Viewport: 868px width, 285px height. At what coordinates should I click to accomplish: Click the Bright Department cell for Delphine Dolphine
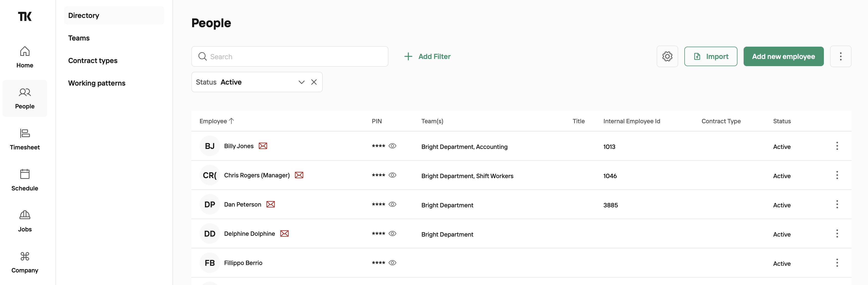(x=447, y=235)
